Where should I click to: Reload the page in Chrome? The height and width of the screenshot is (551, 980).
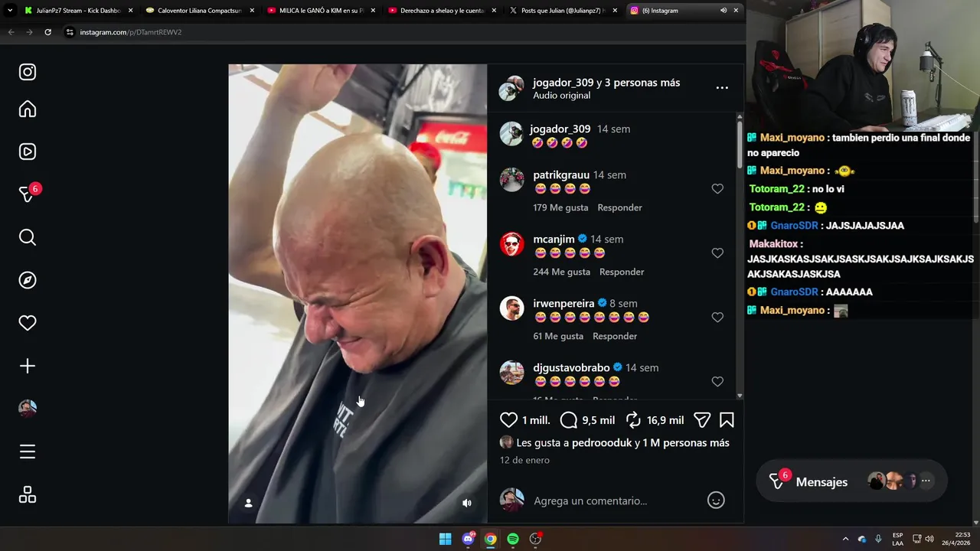(47, 32)
